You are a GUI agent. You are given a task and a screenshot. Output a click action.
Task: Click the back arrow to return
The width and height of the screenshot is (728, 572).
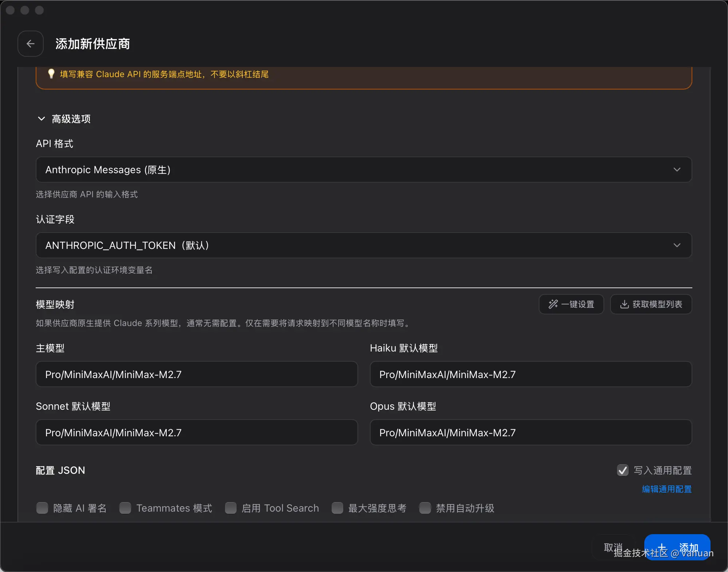30,44
